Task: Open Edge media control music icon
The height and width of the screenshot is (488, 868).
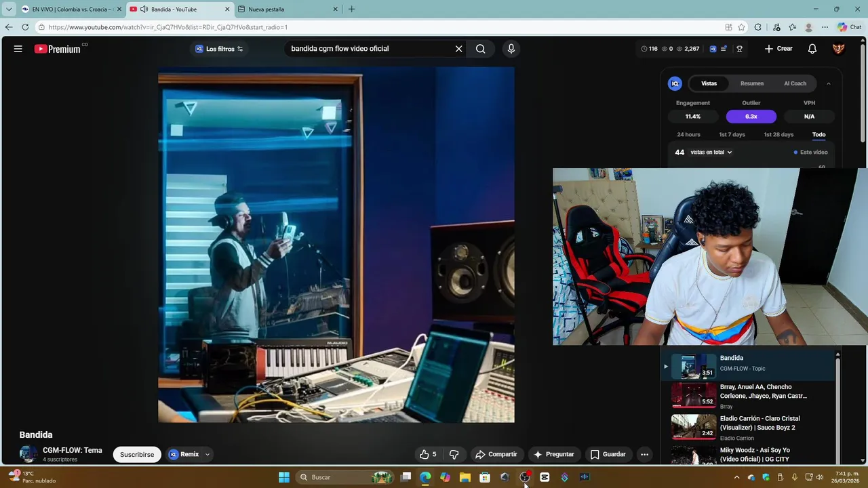Action: tap(776, 27)
